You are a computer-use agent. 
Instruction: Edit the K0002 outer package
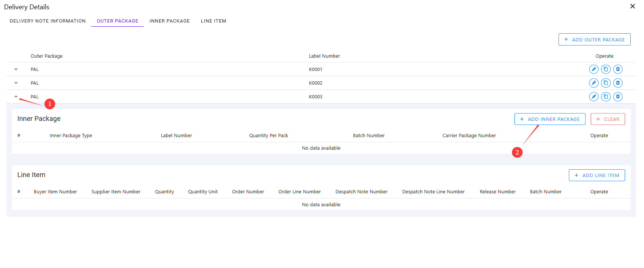[x=594, y=83]
